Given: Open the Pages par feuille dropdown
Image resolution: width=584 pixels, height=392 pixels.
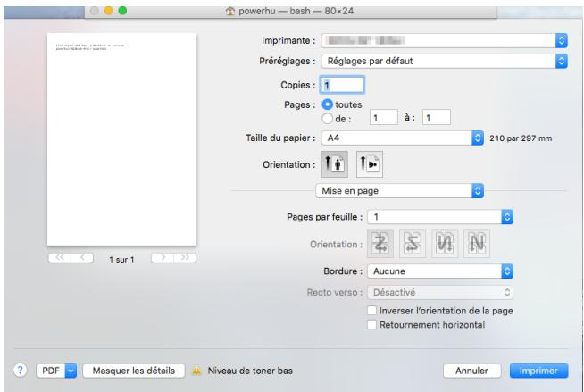Looking at the screenshot, I should pyautogui.click(x=440, y=217).
